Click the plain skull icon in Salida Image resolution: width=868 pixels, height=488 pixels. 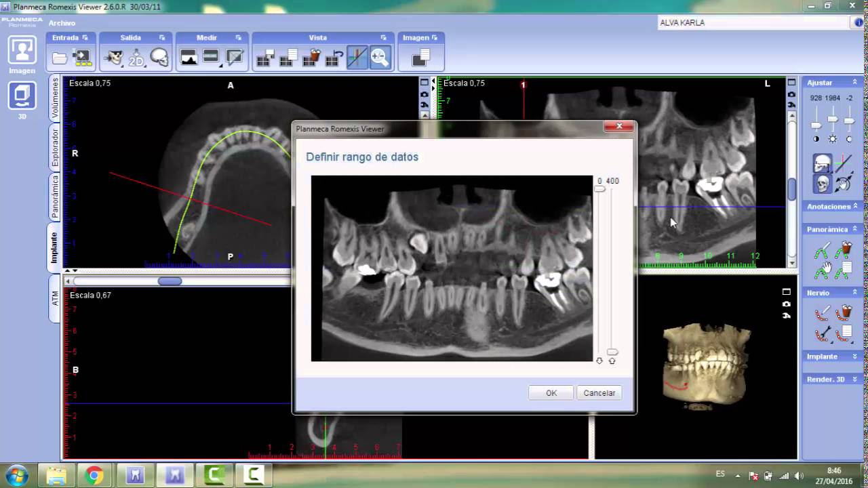click(159, 58)
